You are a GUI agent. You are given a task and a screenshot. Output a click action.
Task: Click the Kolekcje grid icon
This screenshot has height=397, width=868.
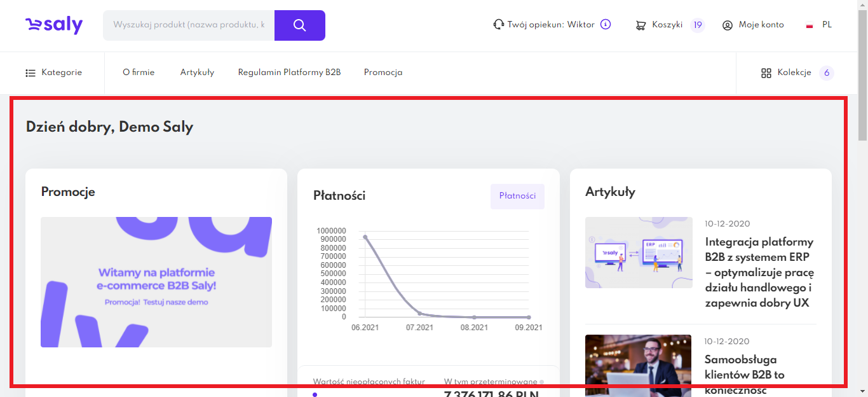tap(766, 73)
